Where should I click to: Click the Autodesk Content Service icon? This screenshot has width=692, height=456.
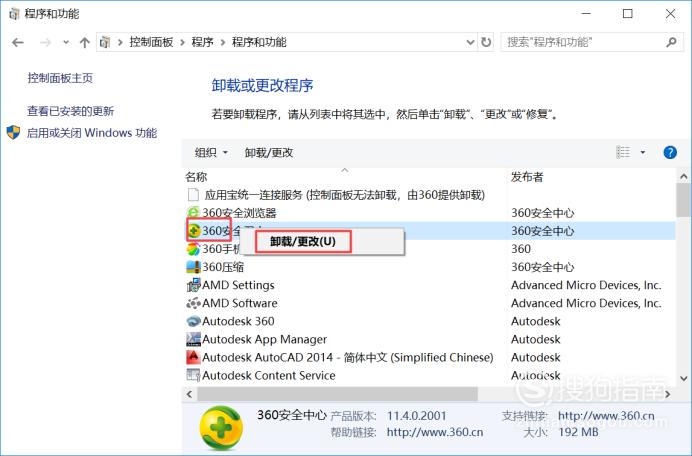click(193, 375)
